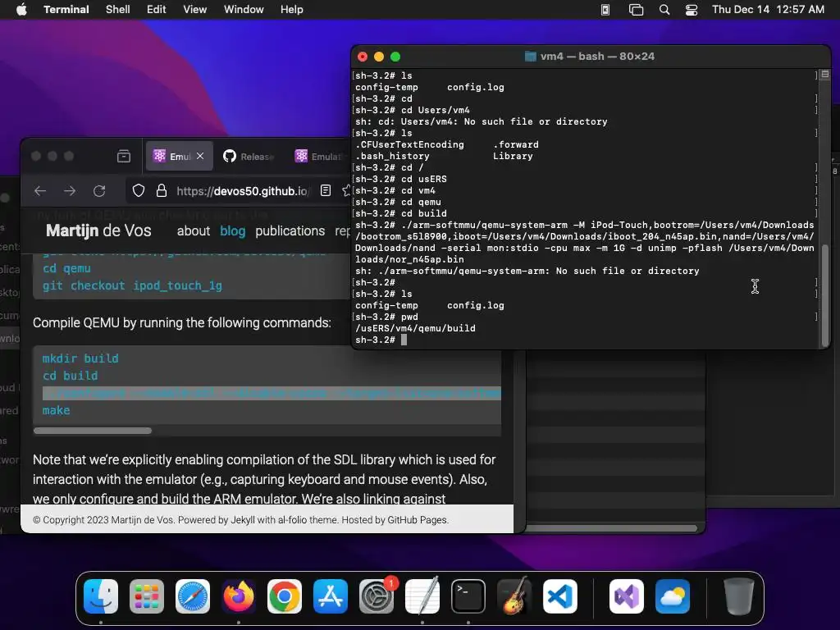Viewport: 840px width, 630px height.
Task: Open the Trash in the Dock
Action: pyautogui.click(x=739, y=596)
